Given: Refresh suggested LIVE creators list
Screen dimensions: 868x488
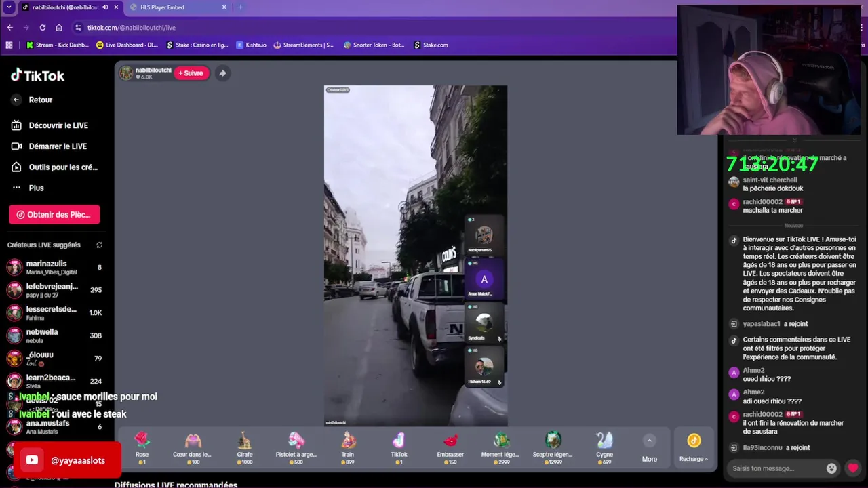Looking at the screenshot, I should click(99, 245).
